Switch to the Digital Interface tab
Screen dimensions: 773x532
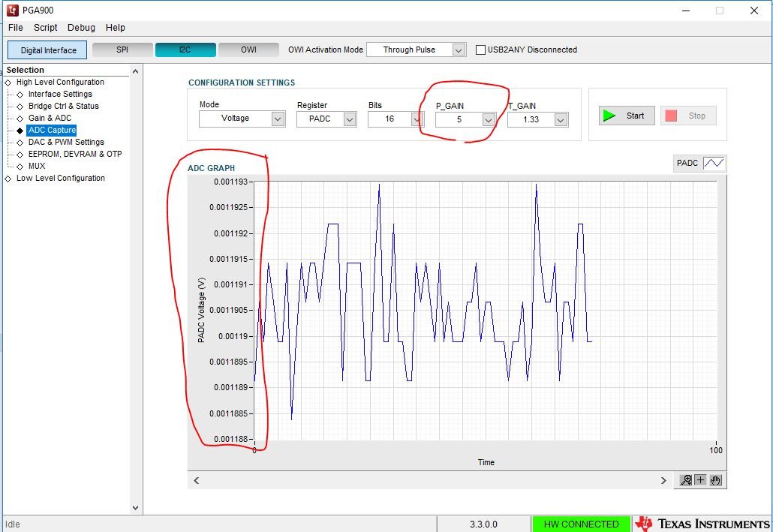[x=47, y=50]
